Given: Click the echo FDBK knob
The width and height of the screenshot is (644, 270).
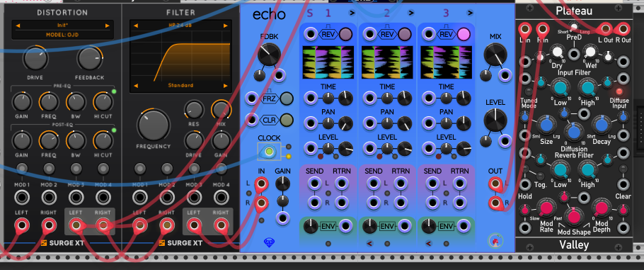Looking at the screenshot, I should click(x=269, y=55).
